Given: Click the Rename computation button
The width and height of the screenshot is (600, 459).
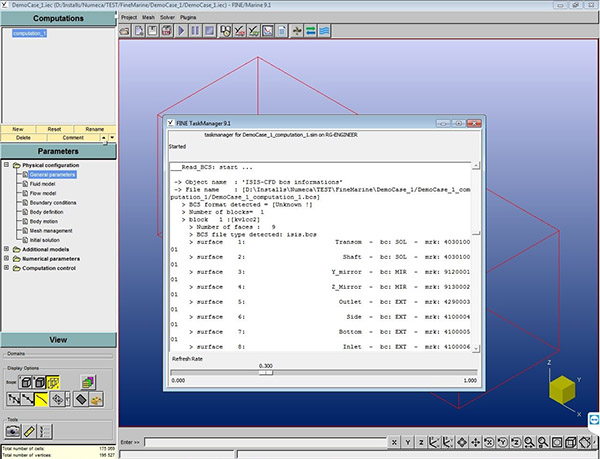Looking at the screenshot, I should coord(93,129).
